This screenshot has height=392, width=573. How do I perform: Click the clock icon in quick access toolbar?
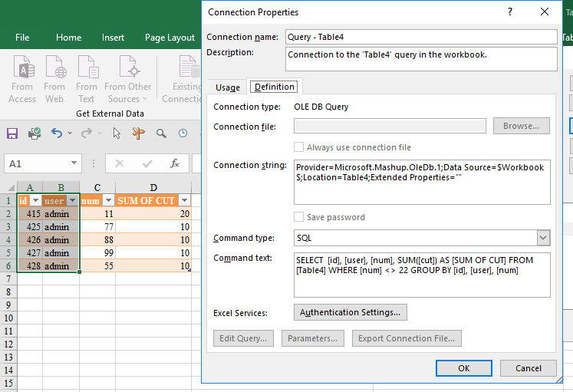tap(183, 133)
